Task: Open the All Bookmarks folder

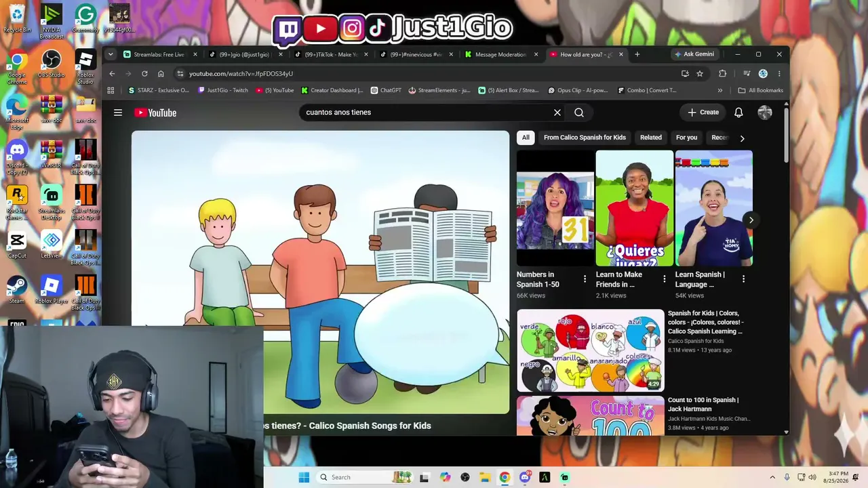Action: [761, 90]
